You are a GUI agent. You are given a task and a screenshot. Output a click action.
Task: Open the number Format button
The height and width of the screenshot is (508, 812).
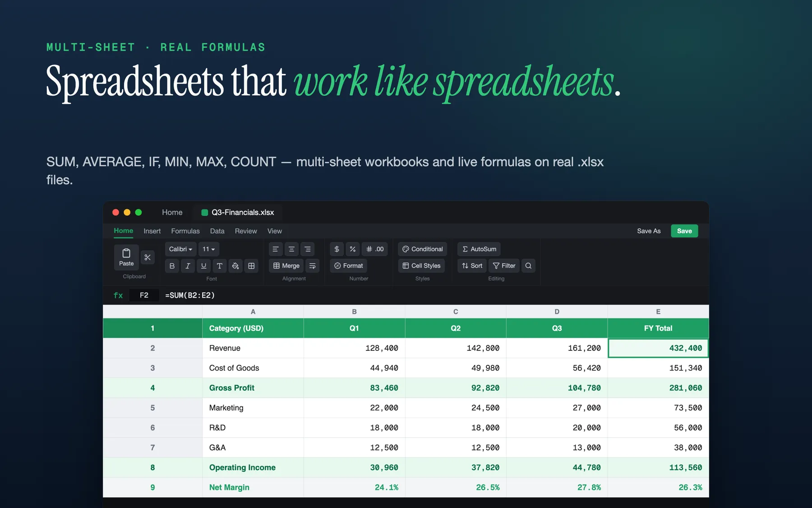[x=348, y=266]
